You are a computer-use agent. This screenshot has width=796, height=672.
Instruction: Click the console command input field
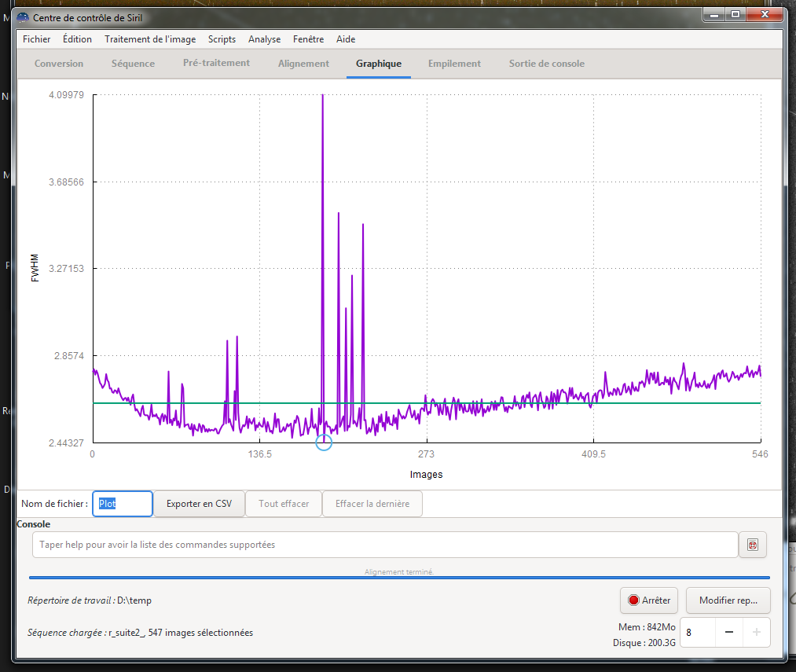385,545
